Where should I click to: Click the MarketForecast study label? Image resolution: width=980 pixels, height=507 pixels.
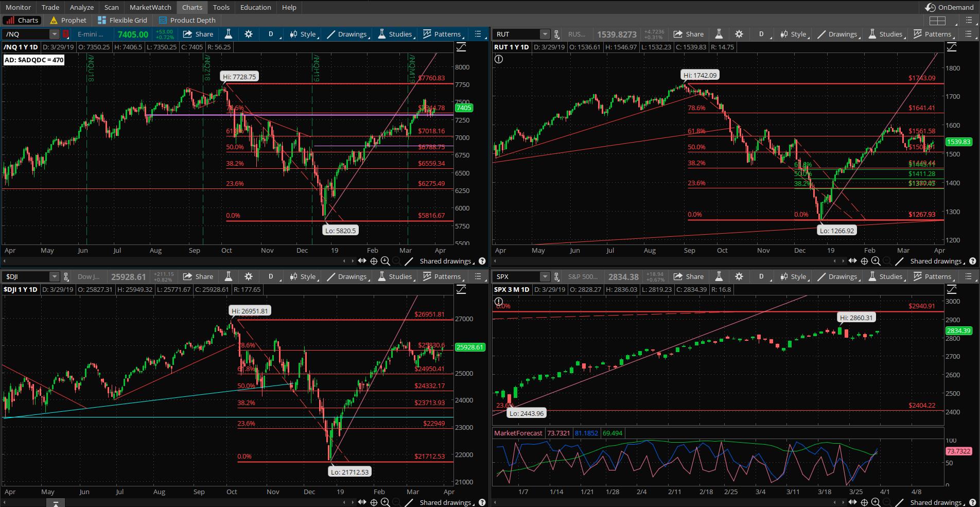[518, 433]
